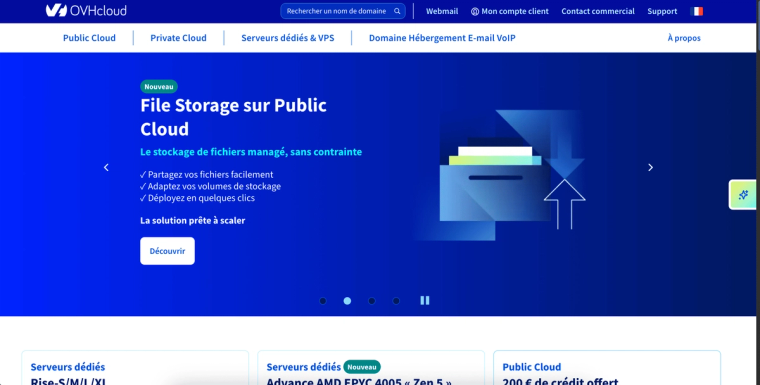Click the Nouveau badge above File Storage
This screenshot has width=760, height=385.
pos(159,87)
